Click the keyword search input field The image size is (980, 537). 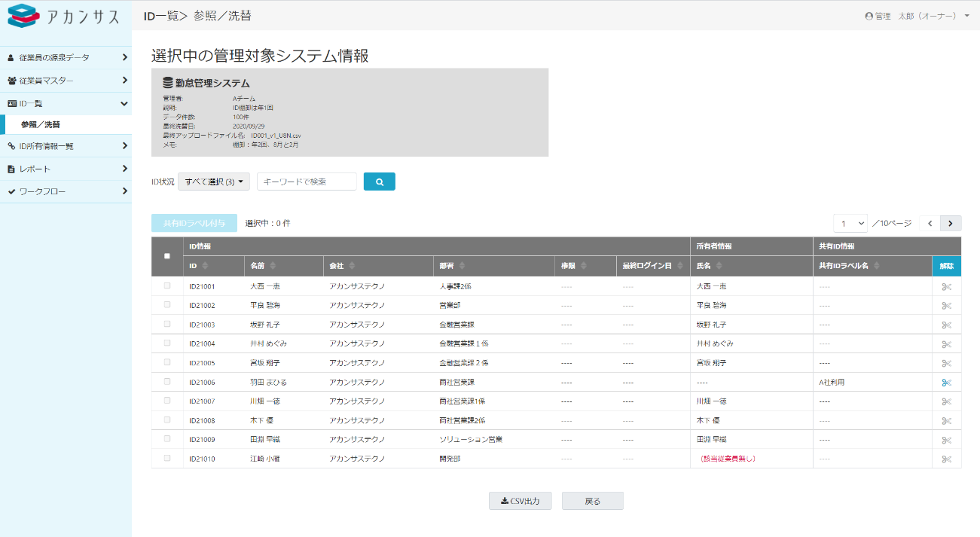pyautogui.click(x=307, y=182)
